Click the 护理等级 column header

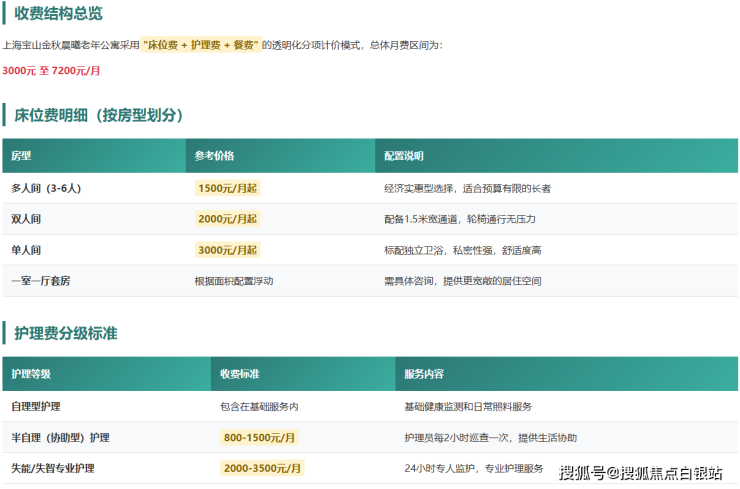[31, 374]
